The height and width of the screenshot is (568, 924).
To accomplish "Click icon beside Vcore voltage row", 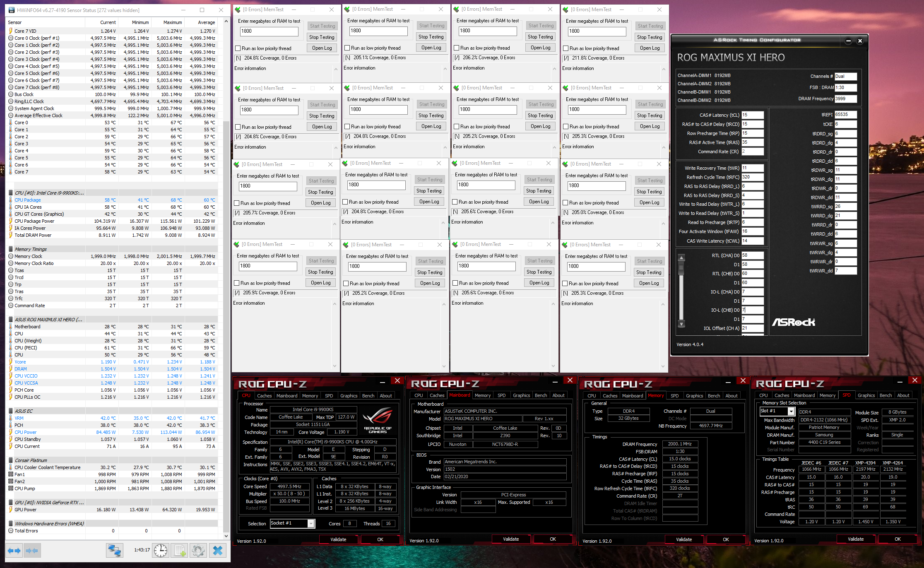I will click(11, 362).
